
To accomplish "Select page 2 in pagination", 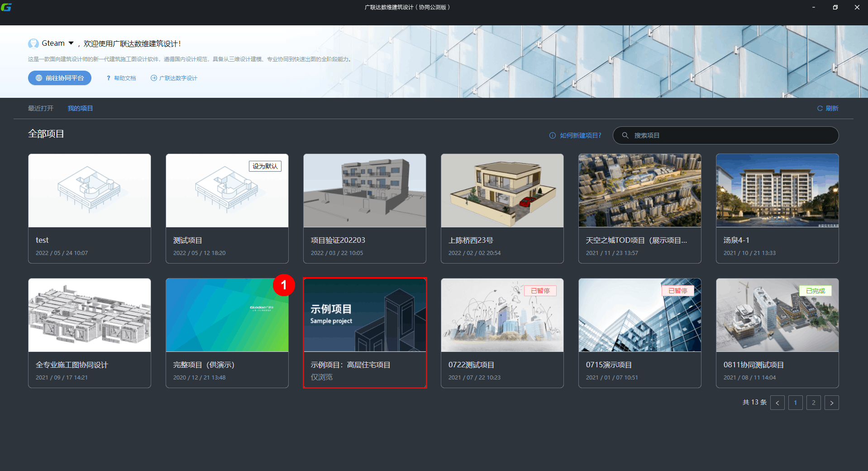I will pos(814,403).
